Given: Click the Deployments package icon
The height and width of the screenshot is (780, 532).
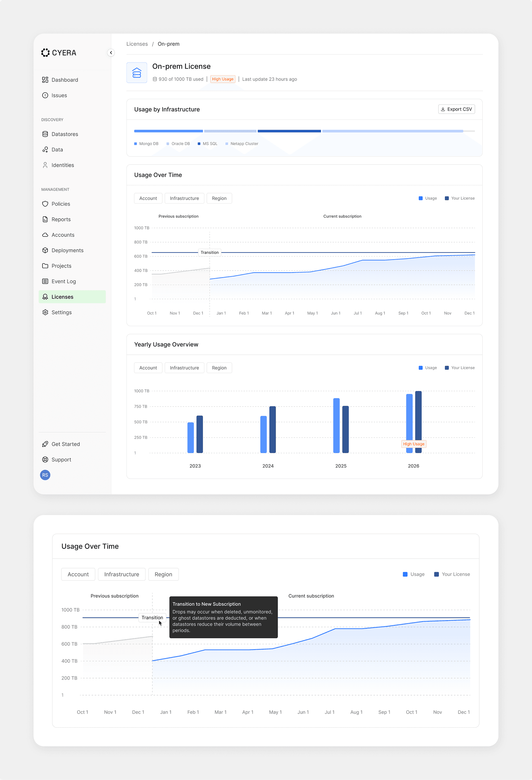Looking at the screenshot, I should tap(45, 250).
